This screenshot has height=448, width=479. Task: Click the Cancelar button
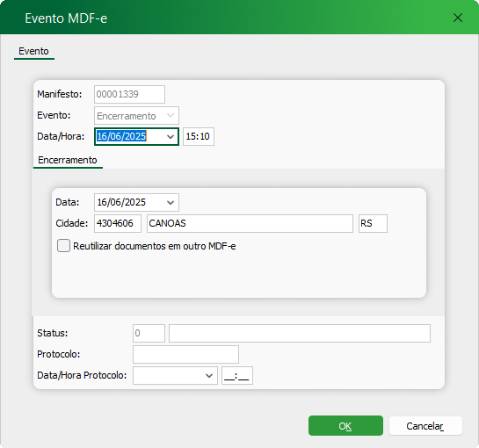(425, 426)
